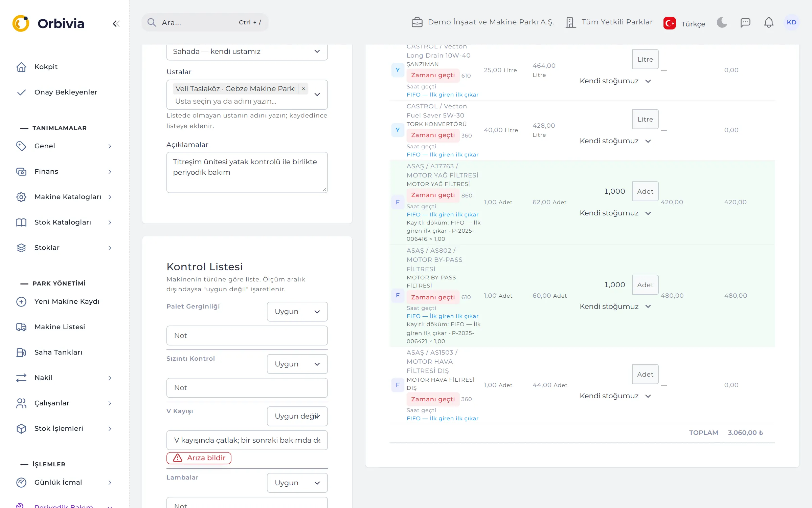Click the V Kayışı note field
This screenshot has width=812, height=508.
click(247, 440)
